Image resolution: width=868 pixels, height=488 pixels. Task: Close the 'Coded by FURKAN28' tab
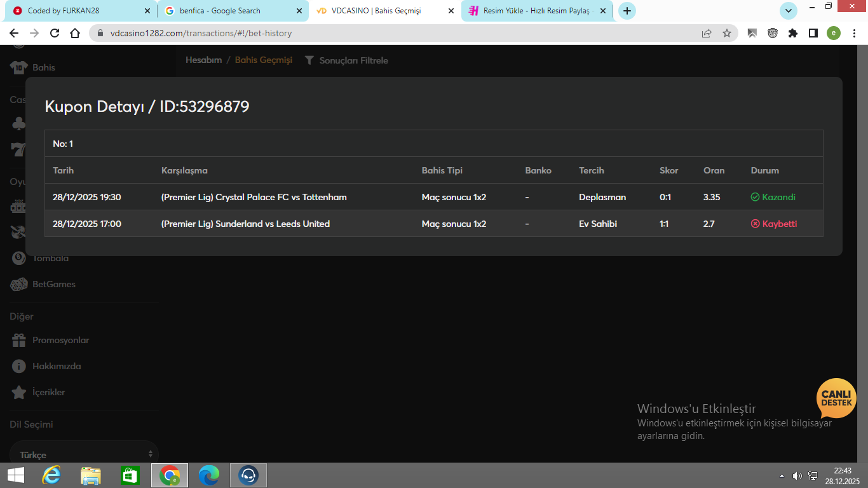click(147, 11)
